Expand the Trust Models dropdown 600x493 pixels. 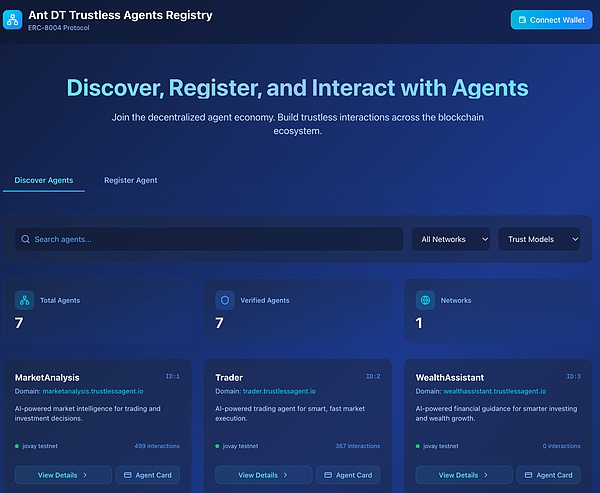(x=539, y=240)
